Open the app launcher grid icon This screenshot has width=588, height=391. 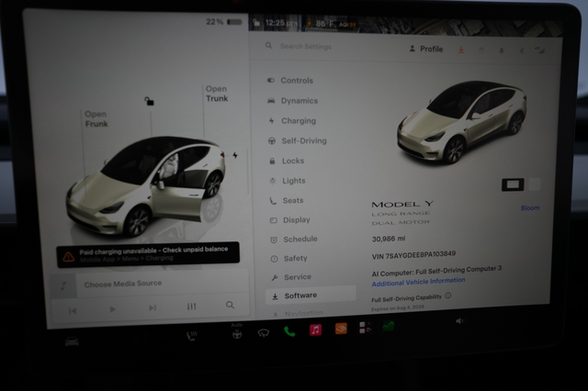coord(366,328)
